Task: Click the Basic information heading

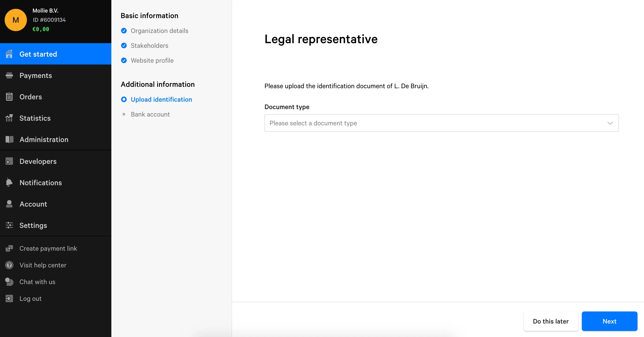Action: (149, 16)
